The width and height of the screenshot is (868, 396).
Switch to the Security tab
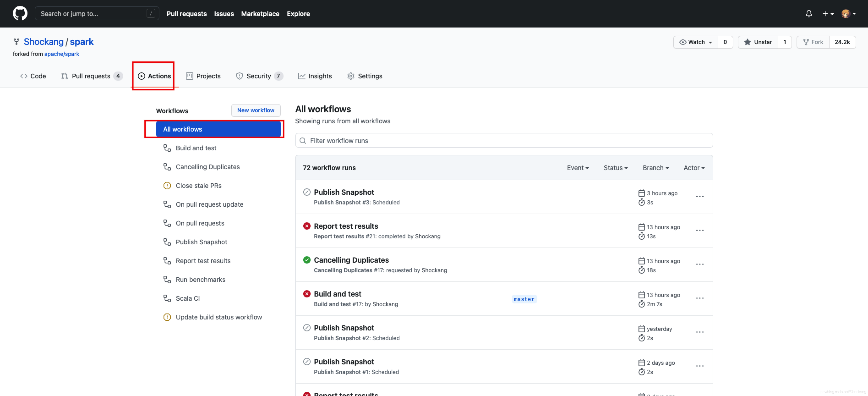tap(259, 76)
